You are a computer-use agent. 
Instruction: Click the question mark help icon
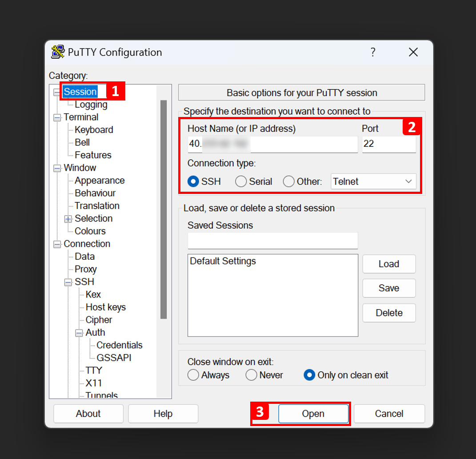coord(373,52)
